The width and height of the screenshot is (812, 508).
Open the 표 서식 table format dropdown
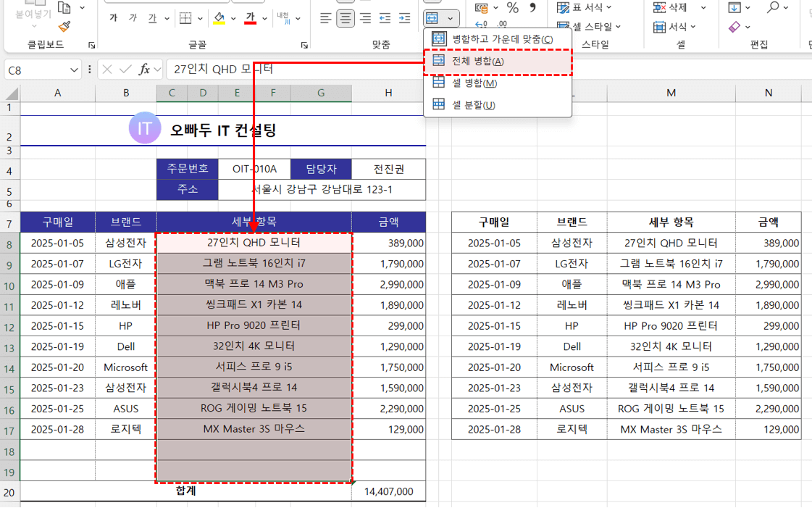tap(585, 7)
